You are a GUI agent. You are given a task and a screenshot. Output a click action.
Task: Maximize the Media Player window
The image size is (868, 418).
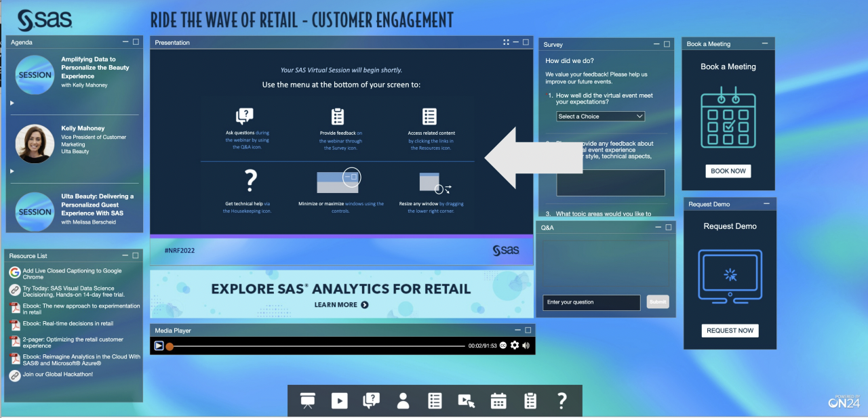pos(528,330)
